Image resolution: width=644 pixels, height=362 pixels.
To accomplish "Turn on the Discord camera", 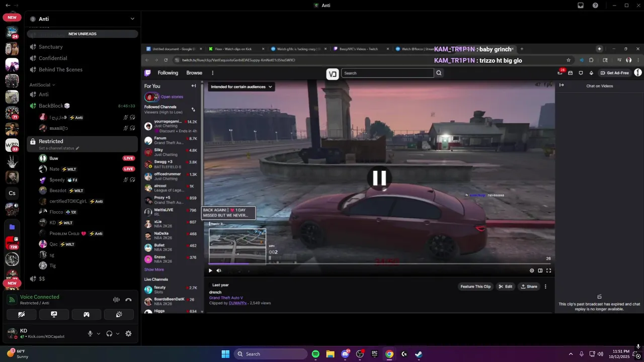I will (22, 314).
